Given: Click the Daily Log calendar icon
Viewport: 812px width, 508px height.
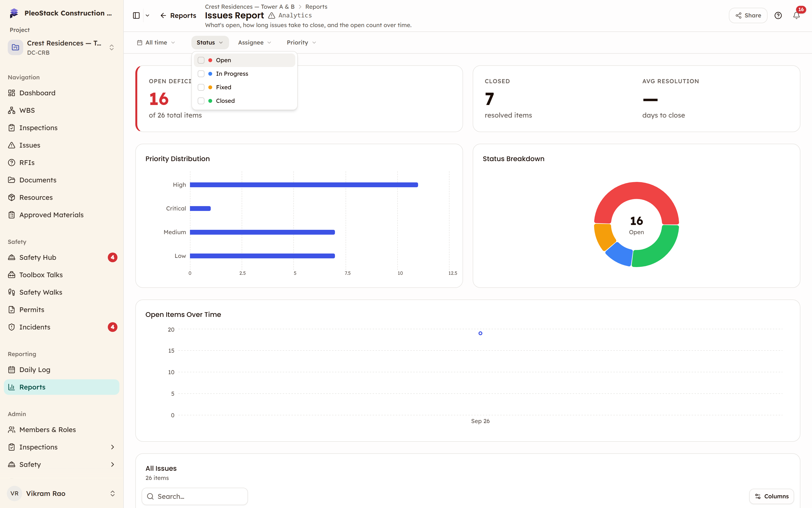Looking at the screenshot, I should [x=12, y=370].
